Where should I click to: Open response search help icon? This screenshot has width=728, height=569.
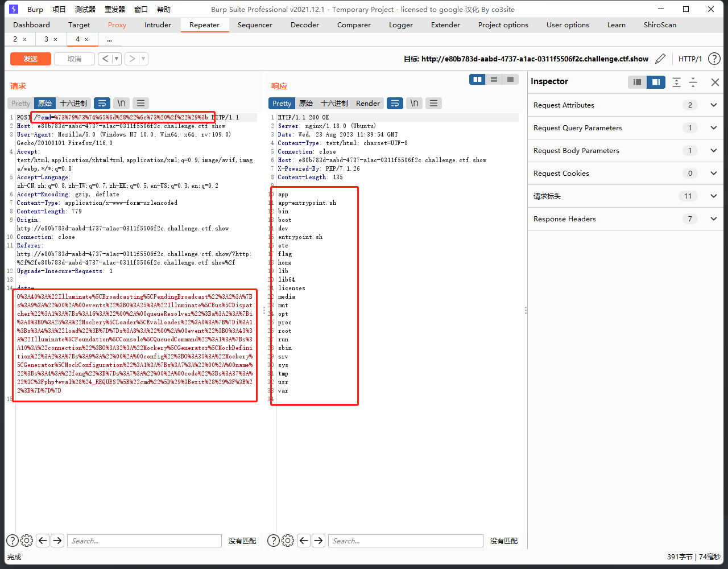[x=273, y=541]
